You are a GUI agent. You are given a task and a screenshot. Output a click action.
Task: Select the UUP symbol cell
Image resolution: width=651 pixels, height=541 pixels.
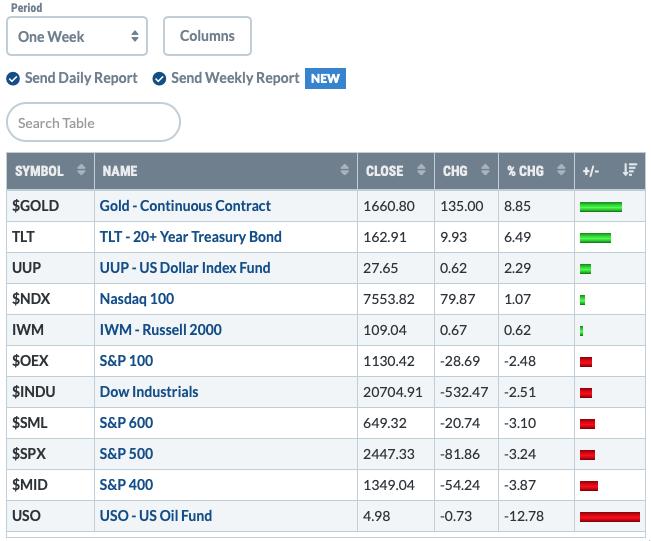click(x=51, y=268)
